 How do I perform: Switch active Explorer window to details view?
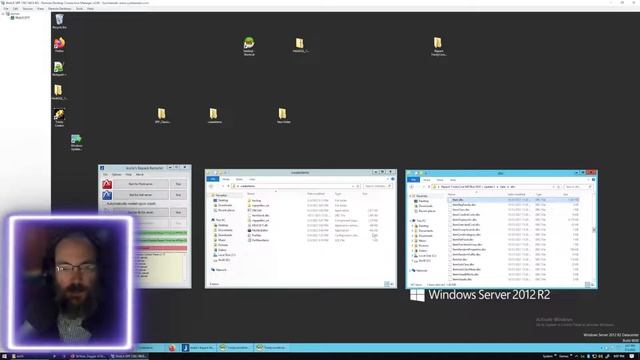point(587,284)
